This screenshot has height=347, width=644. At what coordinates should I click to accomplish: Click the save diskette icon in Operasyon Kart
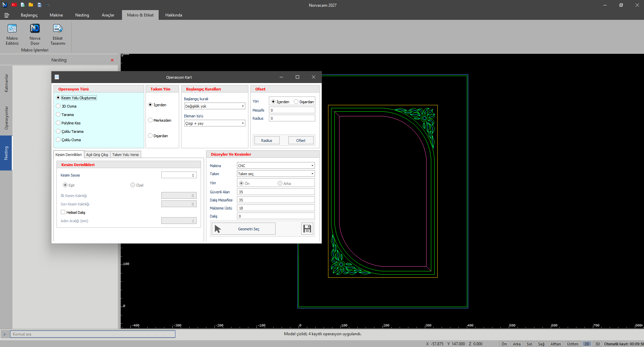click(307, 229)
